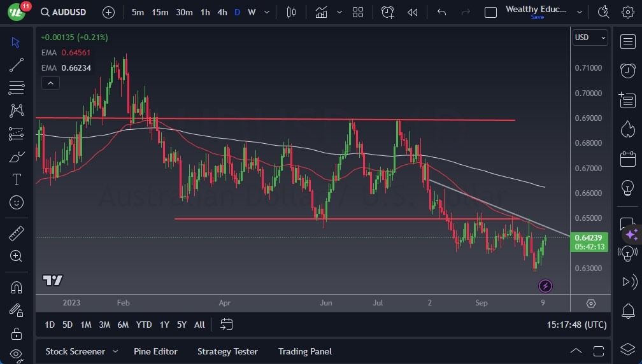642x364 pixels.
Task: Set chart range to YTD
Action: tap(144, 325)
